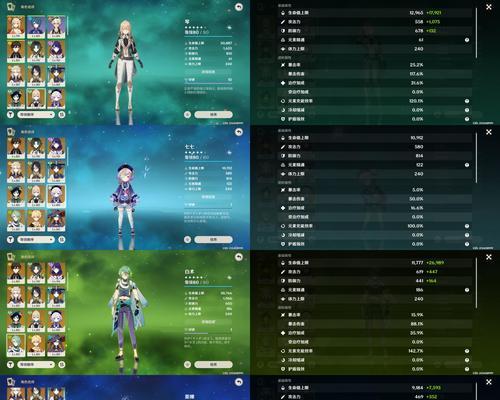
Task: Click the round icon left of Qiqi's switch button
Action: point(187,239)
